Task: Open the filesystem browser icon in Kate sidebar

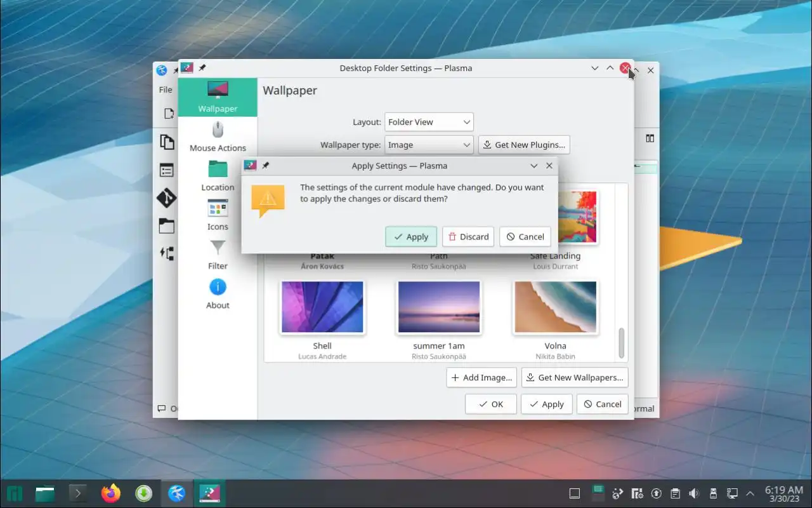Action: (x=167, y=226)
